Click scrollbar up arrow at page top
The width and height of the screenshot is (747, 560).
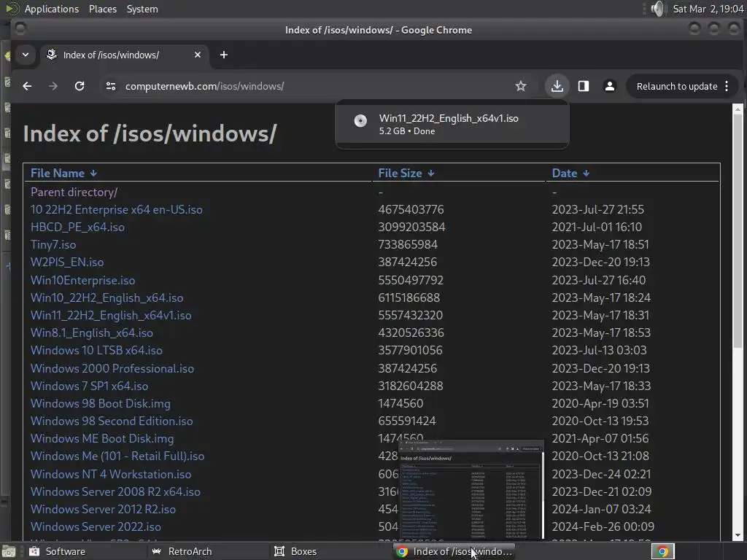738,109
